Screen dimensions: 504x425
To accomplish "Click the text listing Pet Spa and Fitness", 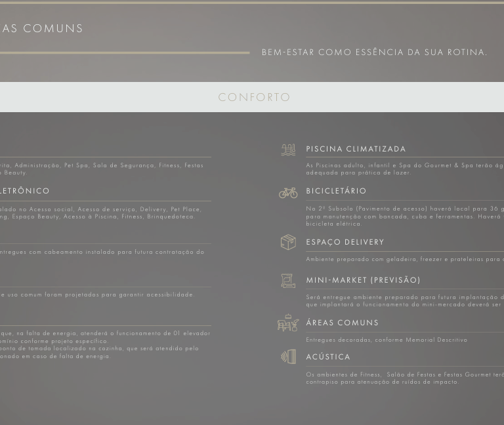I will (102, 165).
